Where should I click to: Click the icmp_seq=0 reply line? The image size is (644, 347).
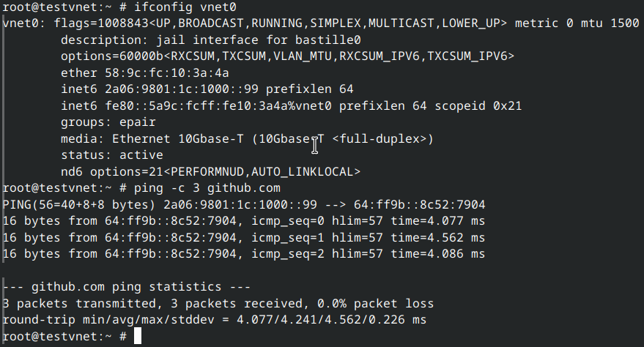point(243,220)
